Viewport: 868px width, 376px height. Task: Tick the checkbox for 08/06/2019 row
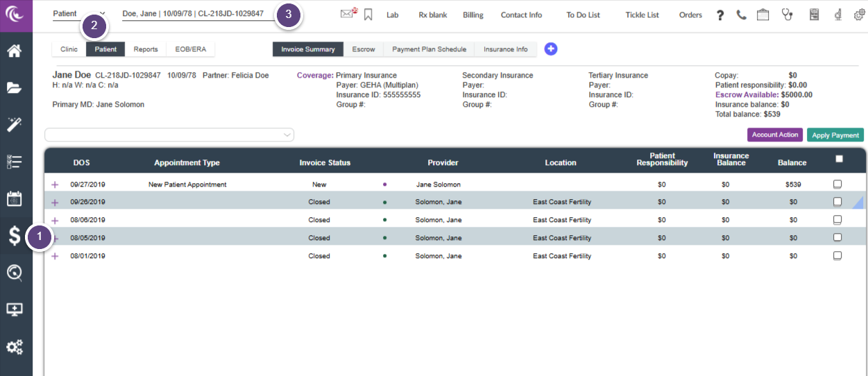click(x=837, y=220)
